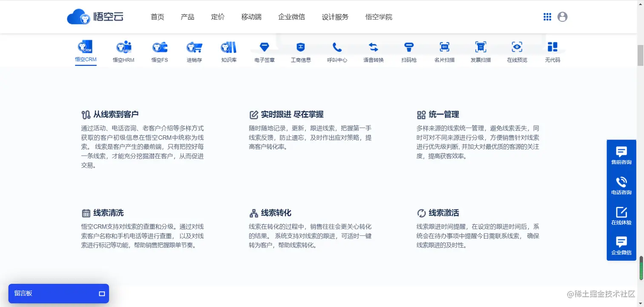Click the 统一管理 heading text
644x307 pixels.
(444, 114)
